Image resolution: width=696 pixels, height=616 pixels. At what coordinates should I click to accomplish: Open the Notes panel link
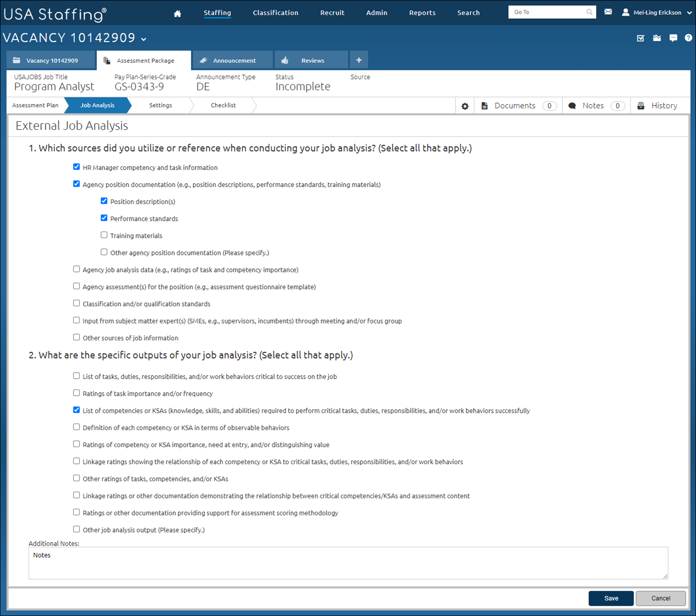(x=597, y=106)
